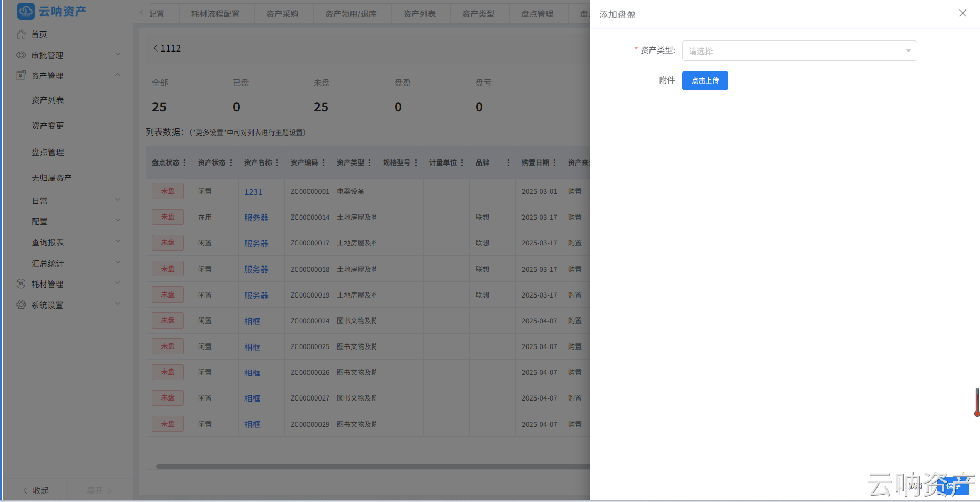
Task: Click the table's horizontal scrollbar
Action: coord(373,466)
